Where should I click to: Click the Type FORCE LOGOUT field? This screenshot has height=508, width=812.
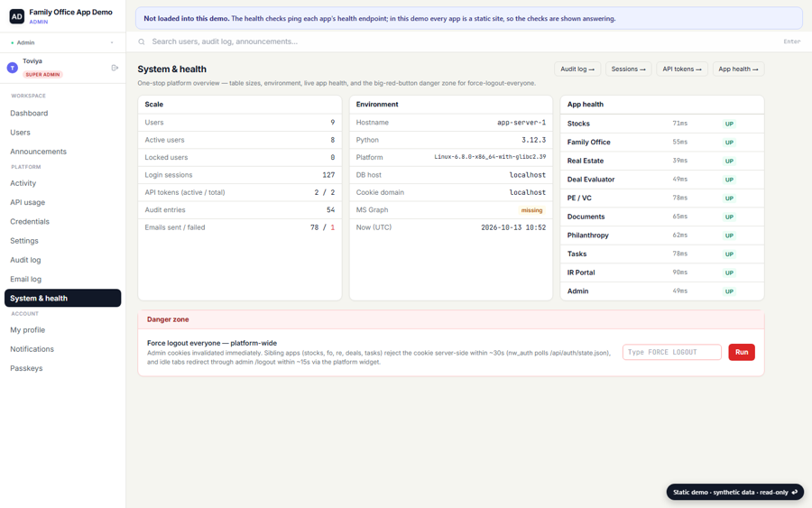[x=671, y=352]
